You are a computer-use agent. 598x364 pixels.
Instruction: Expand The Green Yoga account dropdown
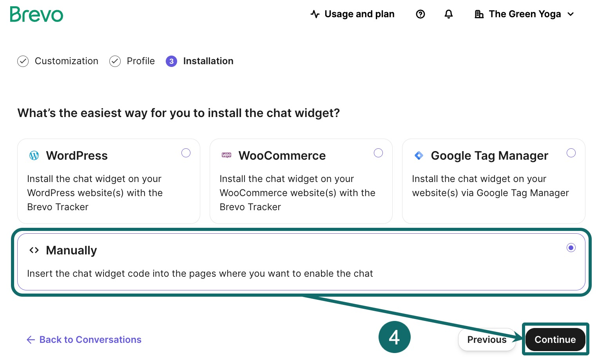click(524, 14)
